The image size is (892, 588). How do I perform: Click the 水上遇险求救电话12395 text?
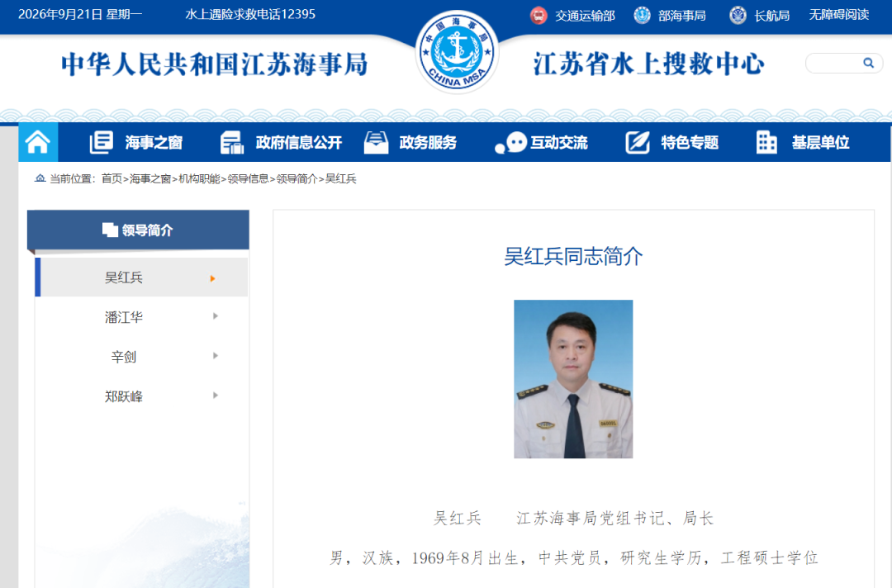point(250,14)
